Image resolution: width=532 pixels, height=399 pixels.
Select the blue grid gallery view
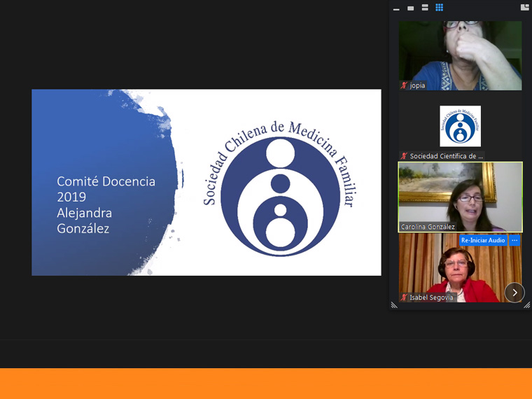439,8
